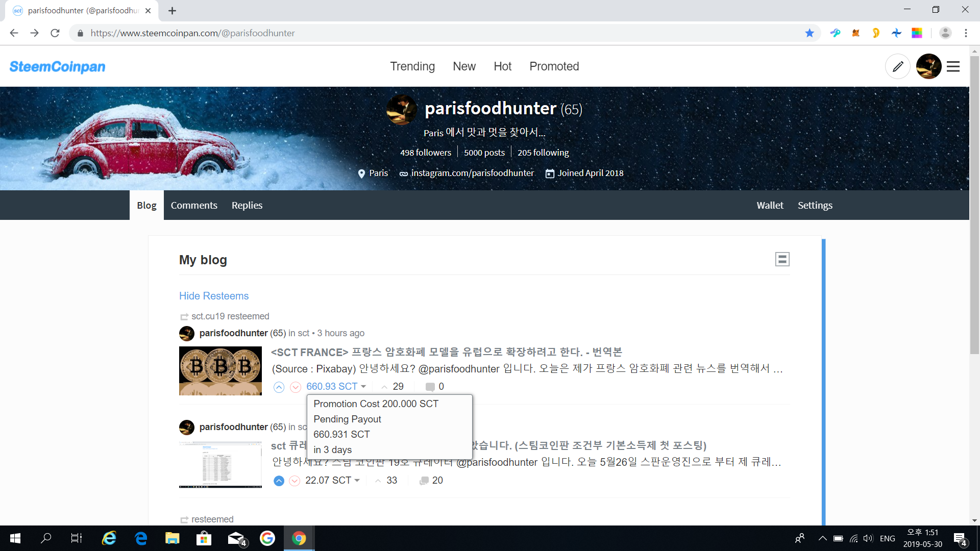Open the Wallet page
The width and height of the screenshot is (980, 551).
point(770,205)
